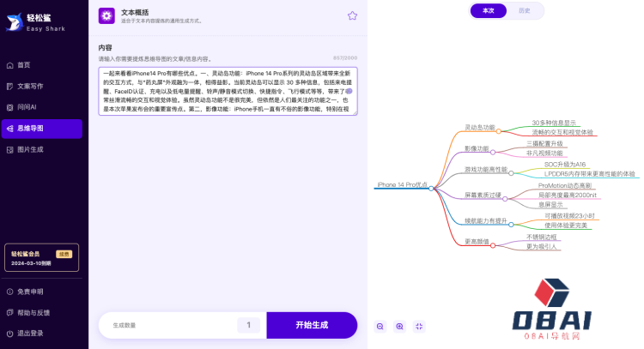
Task: Click the LPDDR5 memory leaf node
Action: [589, 174]
